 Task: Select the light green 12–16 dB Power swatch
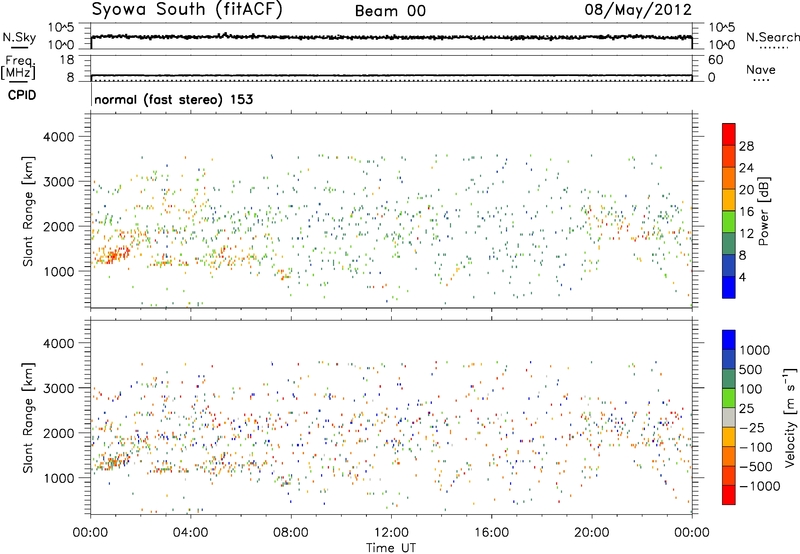(x=729, y=221)
